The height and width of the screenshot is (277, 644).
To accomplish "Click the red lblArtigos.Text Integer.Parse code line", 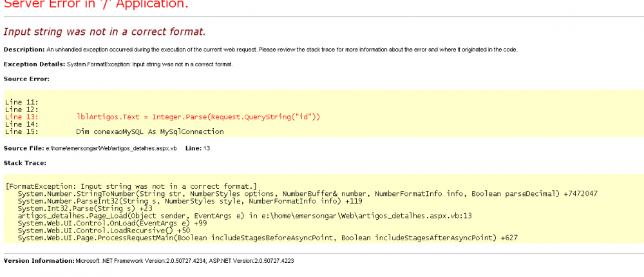I will (198, 117).
